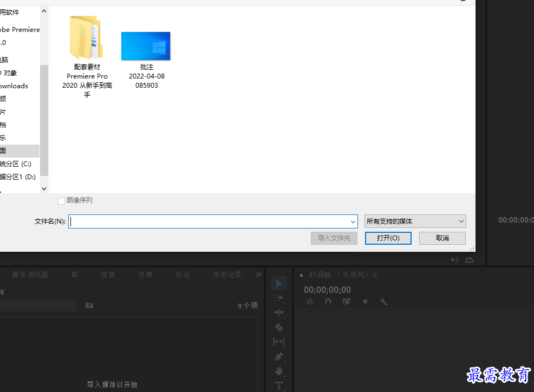The image size is (534, 392).
Task: Select the Hand tool
Action: click(x=278, y=371)
